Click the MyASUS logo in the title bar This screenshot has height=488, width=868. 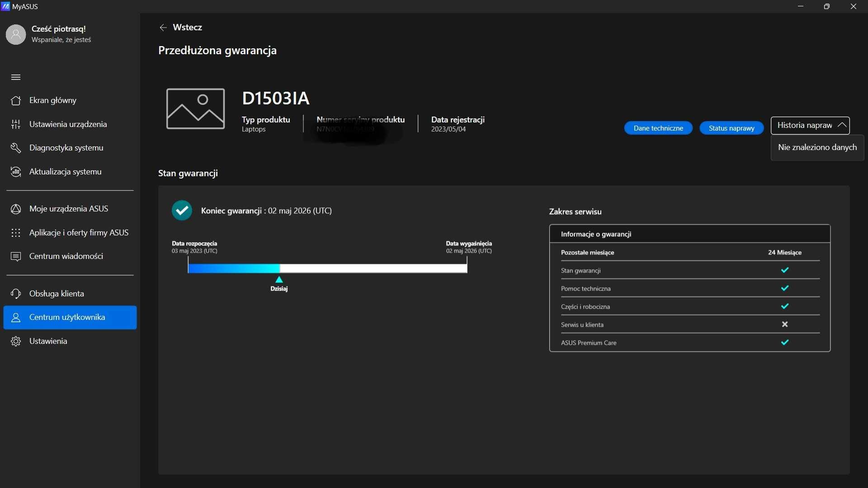(x=5, y=6)
